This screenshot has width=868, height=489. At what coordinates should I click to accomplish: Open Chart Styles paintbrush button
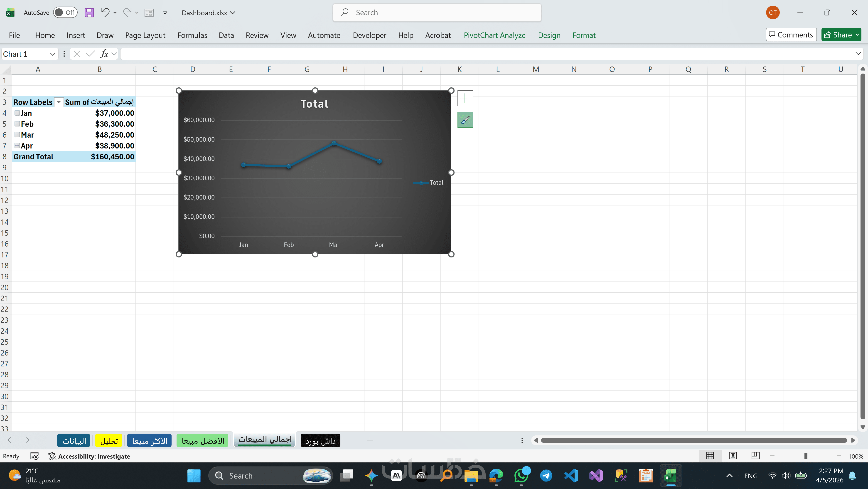coord(465,120)
